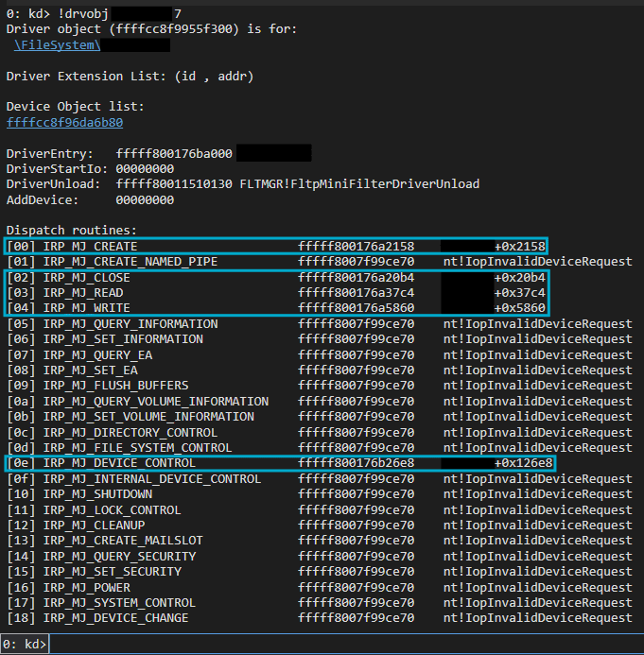Click the 'Driver Extension List' line
The height and width of the screenshot is (655, 644).
[130, 77]
